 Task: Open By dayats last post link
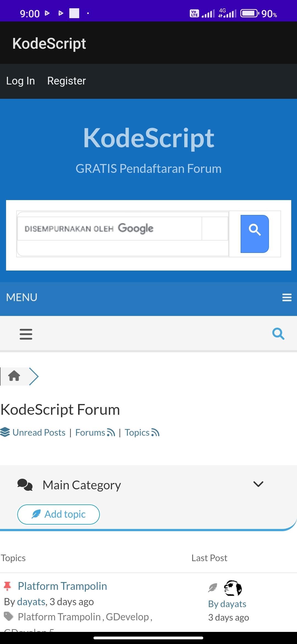(227, 604)
